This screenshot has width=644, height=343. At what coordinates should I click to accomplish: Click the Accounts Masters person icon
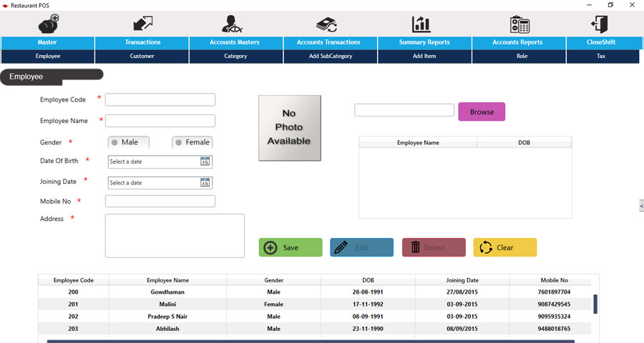(x=234, y=24)
